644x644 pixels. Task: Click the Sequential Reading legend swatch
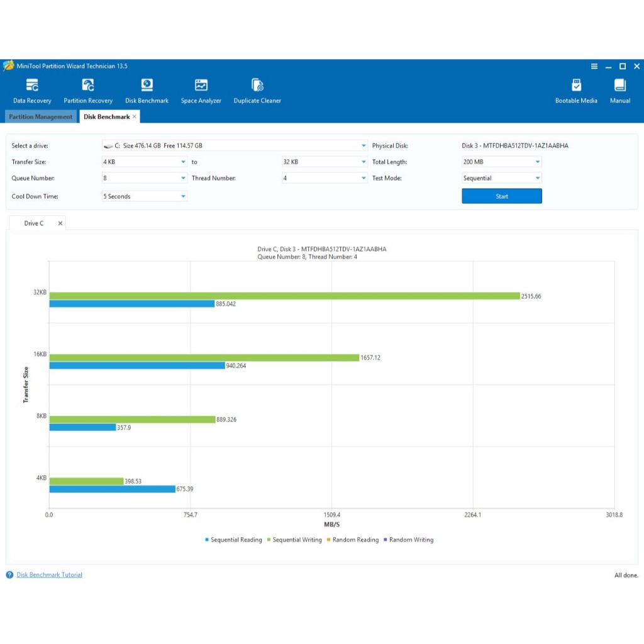point(207,540)
